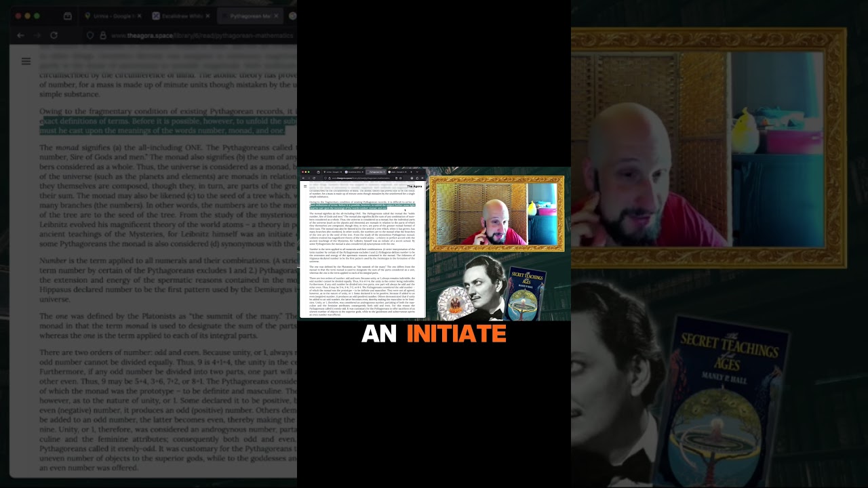Image resolution: width=868 pixels, height=488 pixels.
Task: Click the gold-framed webcam video in the center
Action: (496, 213)
